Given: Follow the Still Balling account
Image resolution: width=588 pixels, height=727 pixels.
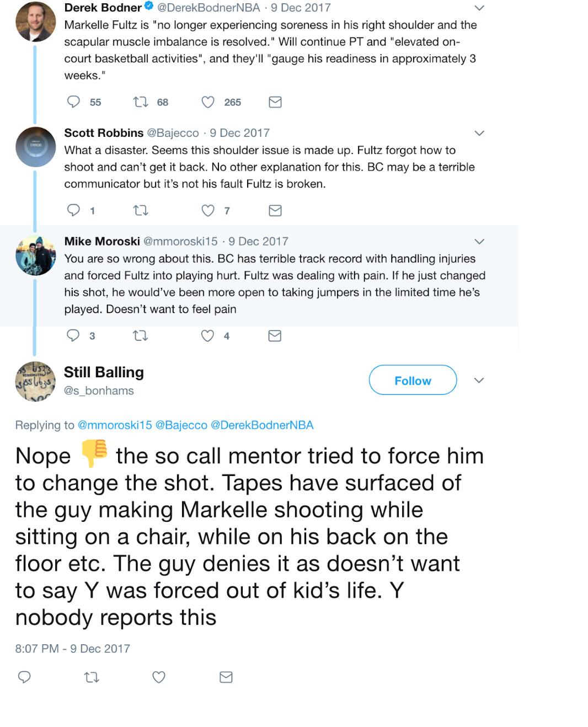Looking at the screenshot, I should (413, 380).
